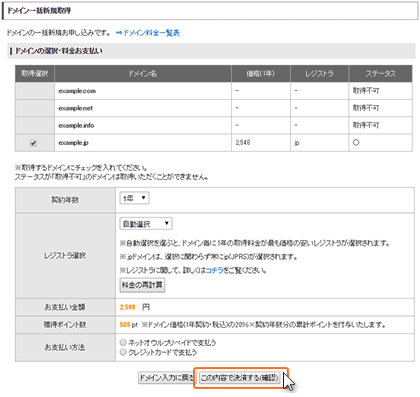
Task: Click the example.net domain name cell
Action: [143, 108]
